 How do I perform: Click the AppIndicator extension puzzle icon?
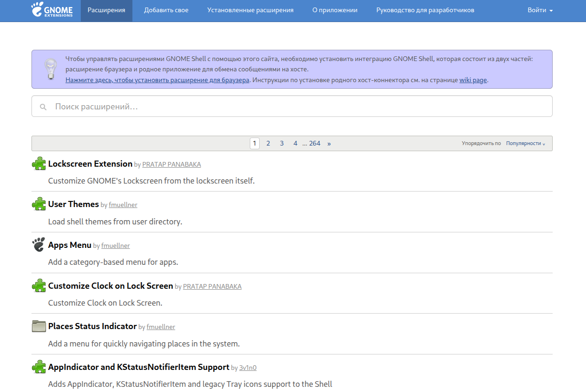click(39, 367)
